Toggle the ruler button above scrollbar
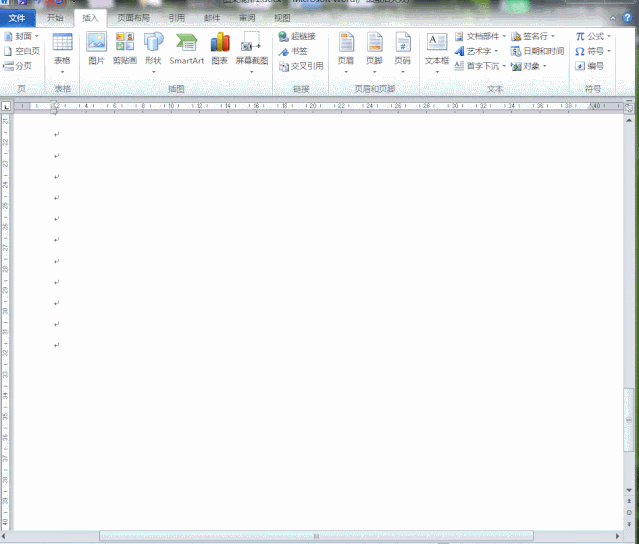This screenshot has height=544, width=639. coord(629,108)
